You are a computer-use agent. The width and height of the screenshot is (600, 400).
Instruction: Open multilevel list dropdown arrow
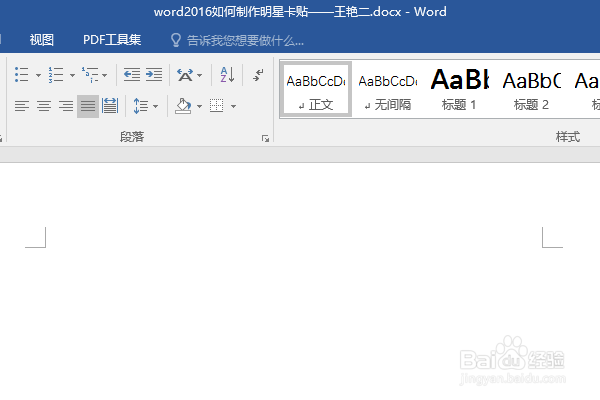click(x=104, y=75)
